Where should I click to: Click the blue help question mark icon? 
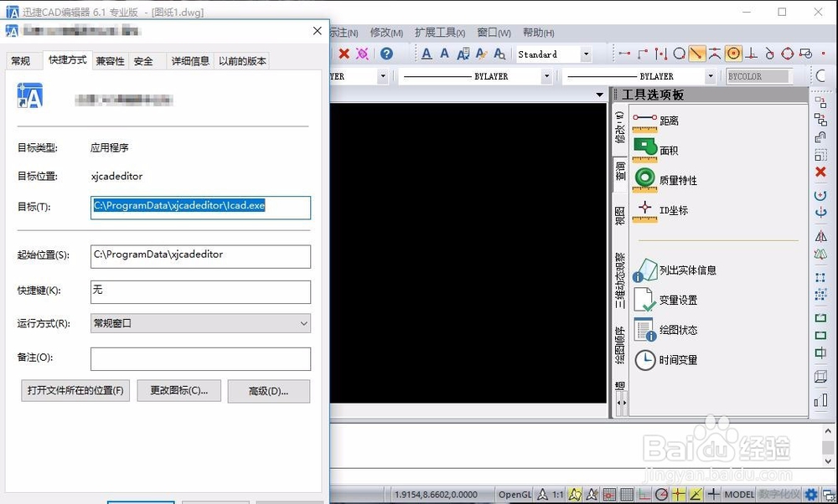386,54
